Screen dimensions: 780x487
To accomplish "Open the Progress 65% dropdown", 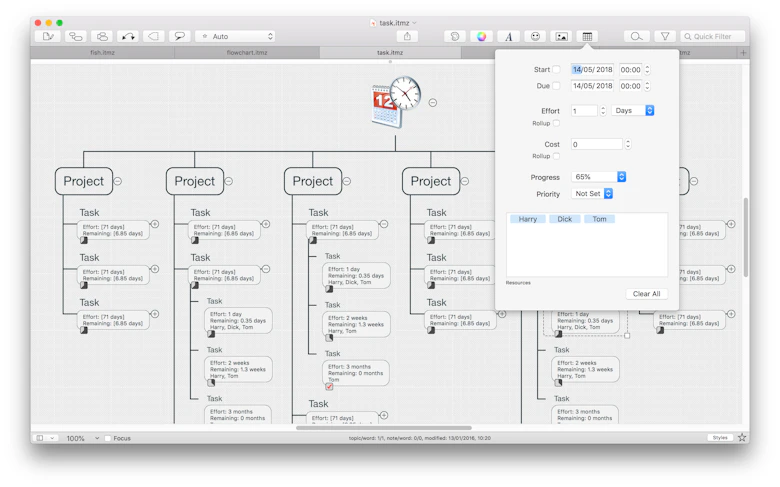I will 598,177.
